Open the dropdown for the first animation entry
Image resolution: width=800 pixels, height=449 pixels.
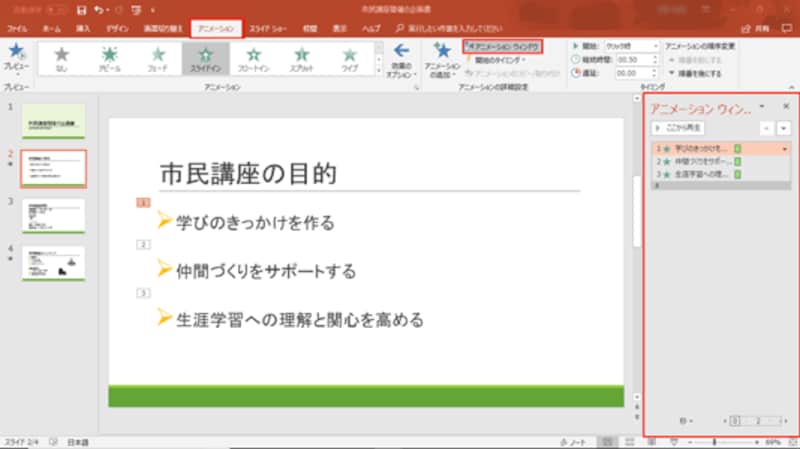[x=785, y=149]
